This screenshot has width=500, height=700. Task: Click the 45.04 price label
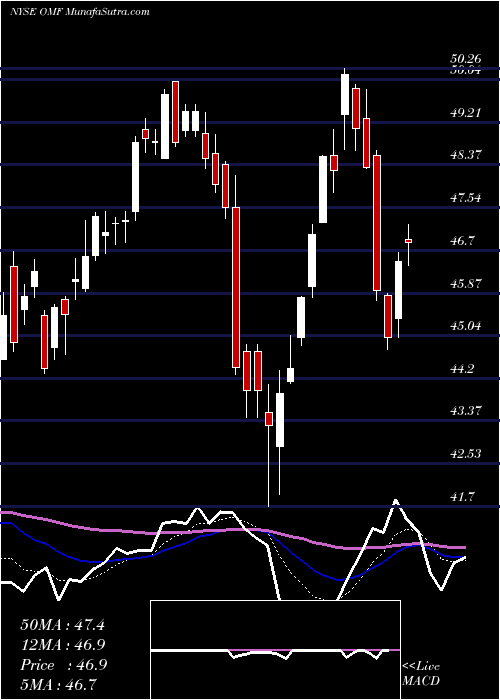click(x=466, y=326)
